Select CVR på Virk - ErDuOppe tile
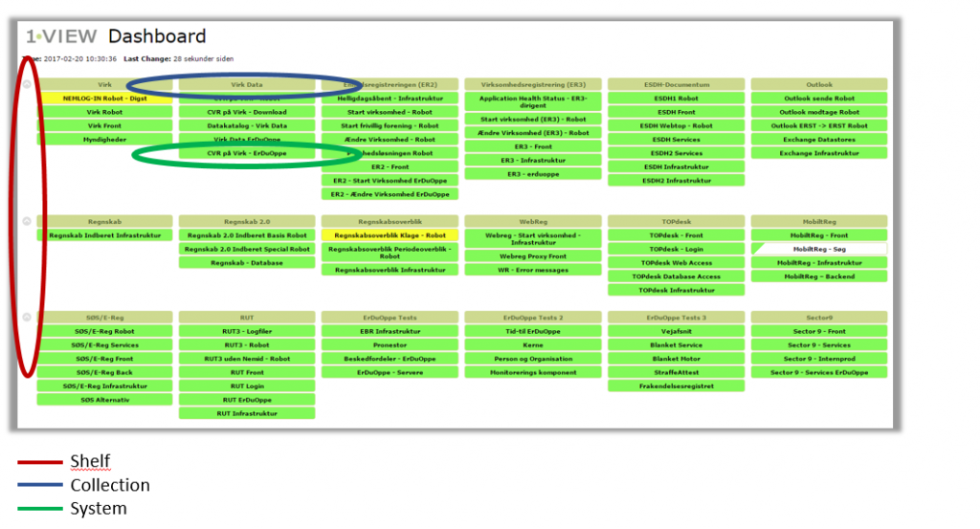Viewport: 980px width, 529px height. tap(247, 153)
